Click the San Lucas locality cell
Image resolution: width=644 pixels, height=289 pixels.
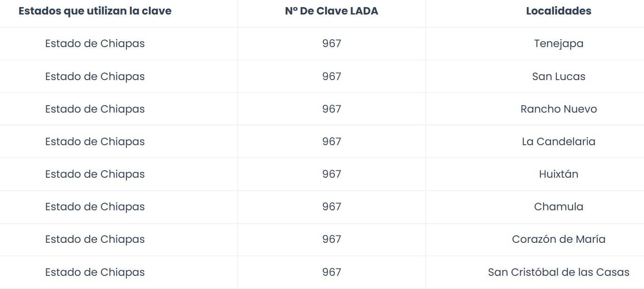[559, 76]
